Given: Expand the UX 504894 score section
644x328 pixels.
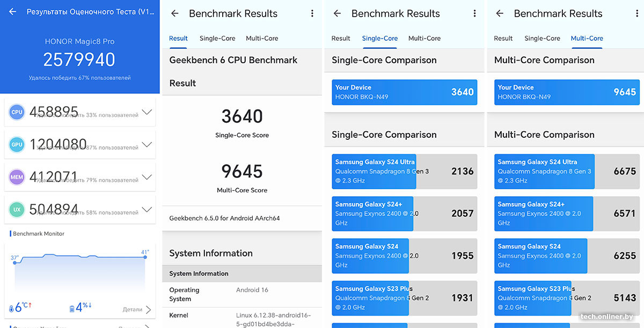Looking at the screenshot, I should [147, 210].
